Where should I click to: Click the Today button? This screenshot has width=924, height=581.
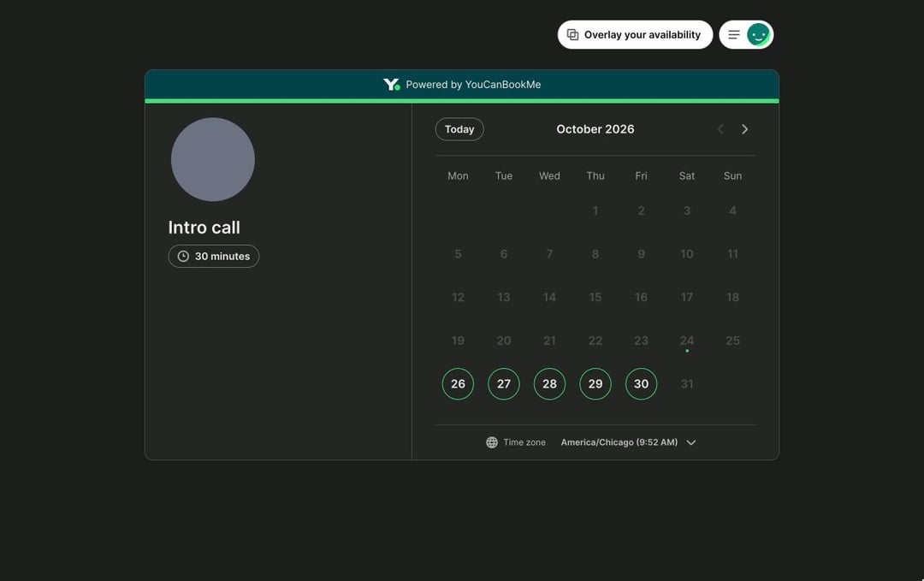[459, 129]
